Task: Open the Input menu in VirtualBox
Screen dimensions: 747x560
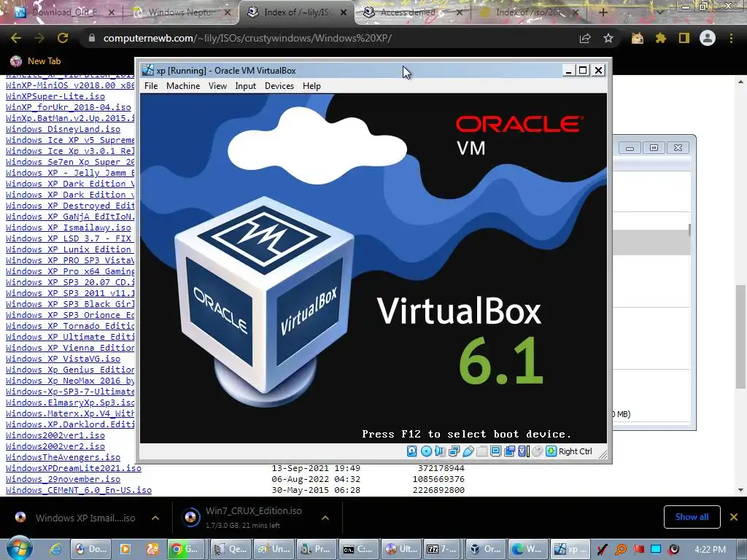Action: tap(245, 86)
